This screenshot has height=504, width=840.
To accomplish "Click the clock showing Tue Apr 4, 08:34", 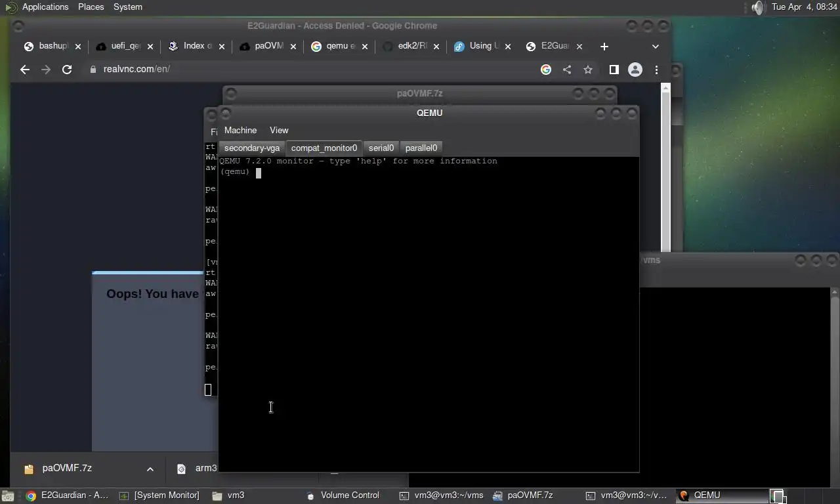I will (x=805, y=7).
